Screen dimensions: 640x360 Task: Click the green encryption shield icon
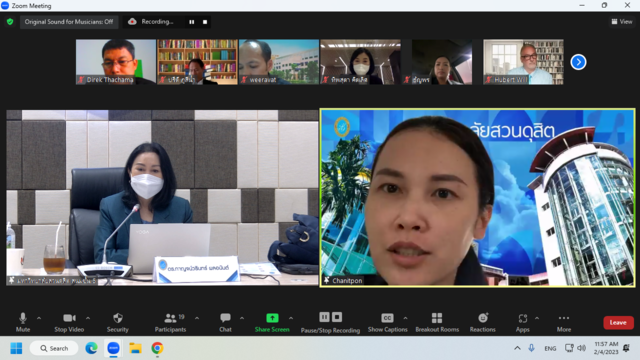10,22
